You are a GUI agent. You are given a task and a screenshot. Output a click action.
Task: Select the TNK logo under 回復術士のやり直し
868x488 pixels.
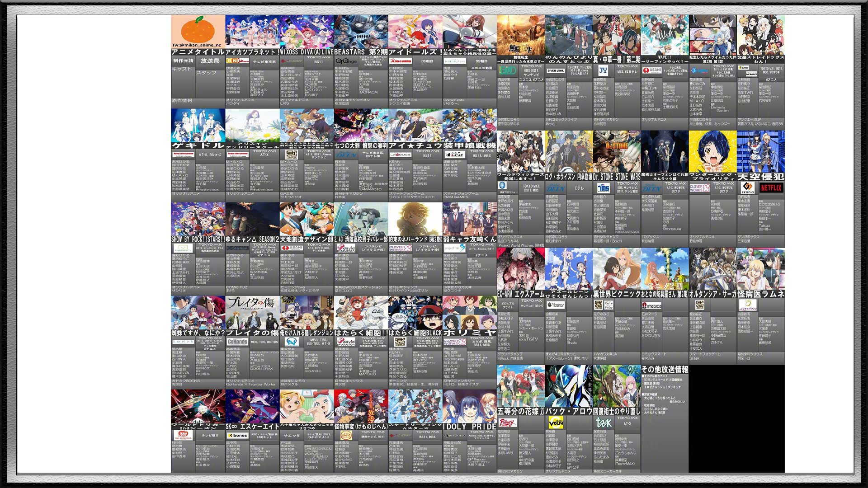click(604, 422)
